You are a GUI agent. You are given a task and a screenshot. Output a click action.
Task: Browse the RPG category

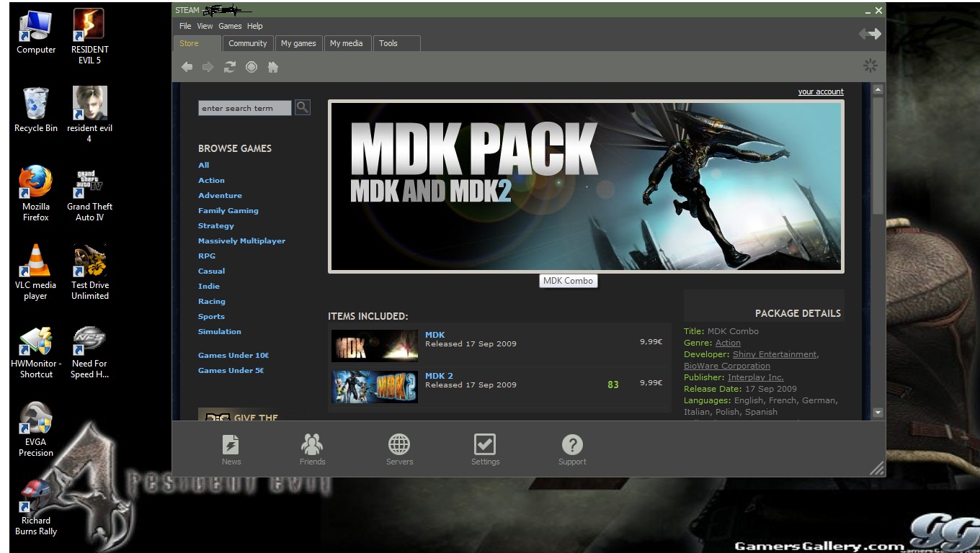[x=207, y=256]
